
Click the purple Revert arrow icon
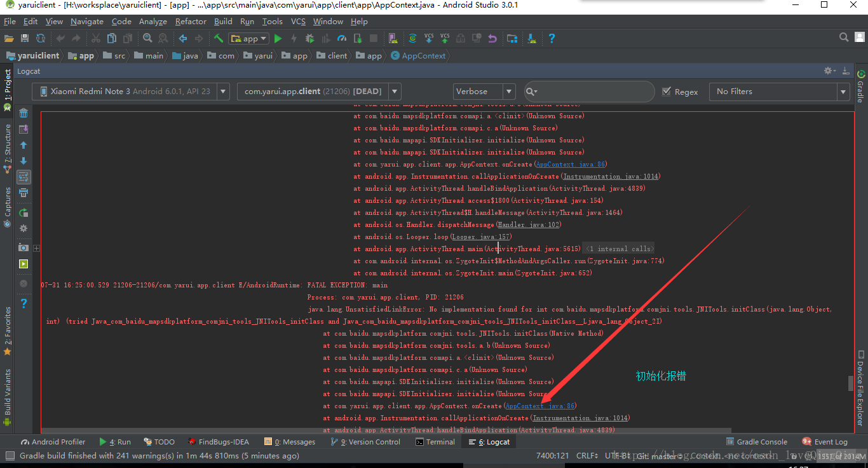[x=492, y=38]
